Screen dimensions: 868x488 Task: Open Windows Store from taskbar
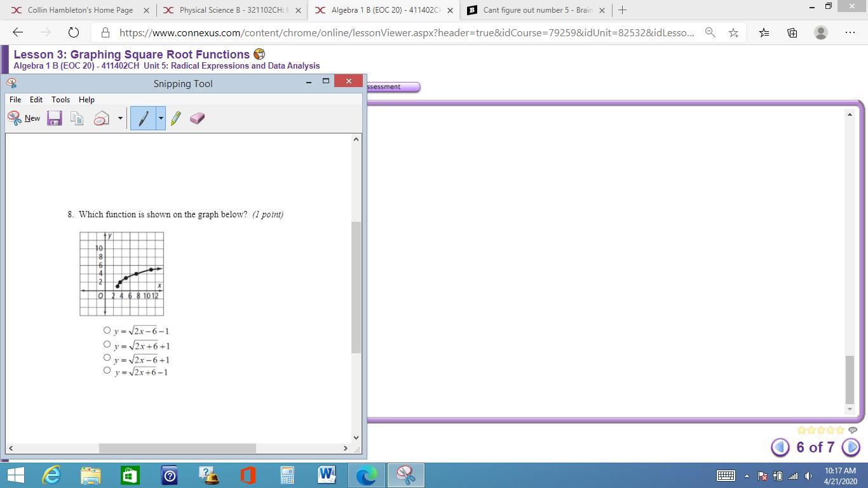[x=130, y=475]
